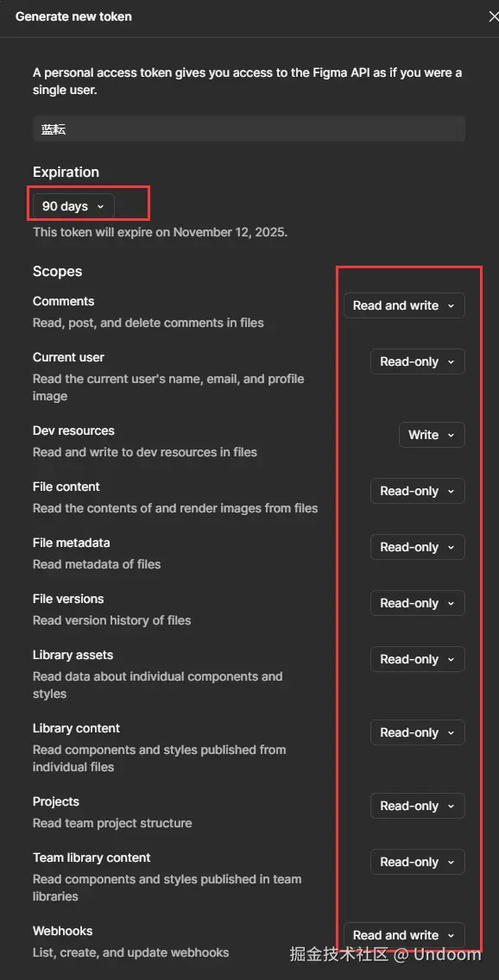Open the Library assets permission dropdown

418,659
